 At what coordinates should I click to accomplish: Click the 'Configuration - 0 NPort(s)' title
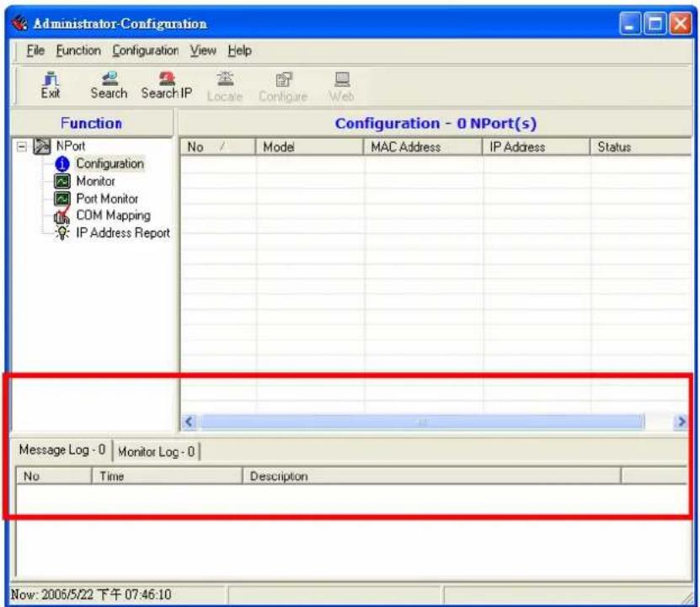(x=435, y=123)
